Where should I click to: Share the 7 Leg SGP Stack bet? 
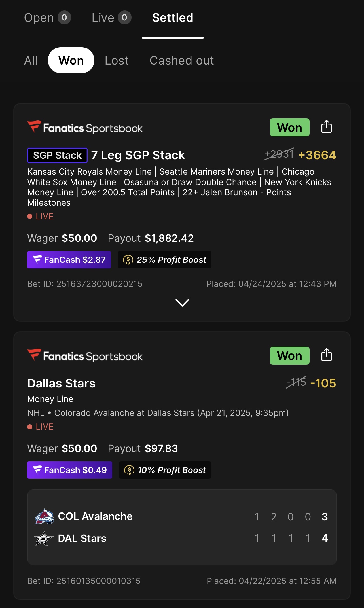326,127
